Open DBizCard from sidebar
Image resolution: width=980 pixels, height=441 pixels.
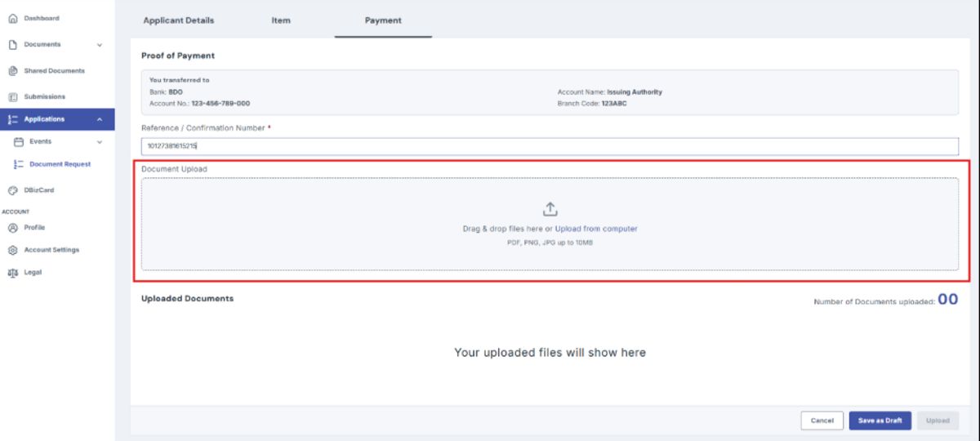click(x=39, y=190)
